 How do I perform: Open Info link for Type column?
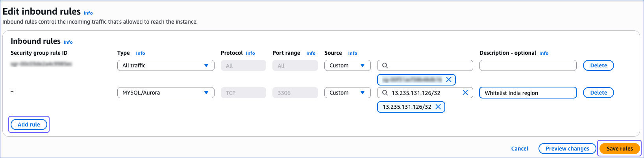(x=141, y=53)
